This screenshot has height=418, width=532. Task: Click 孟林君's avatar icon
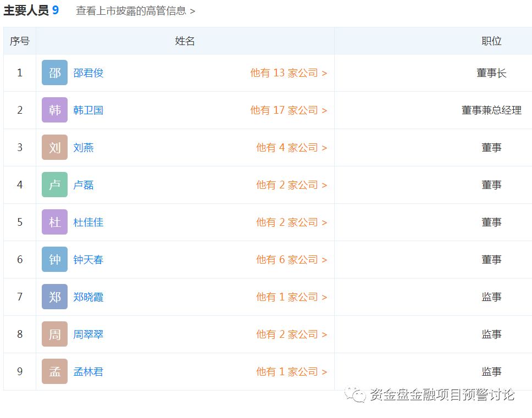coord(54,371)
